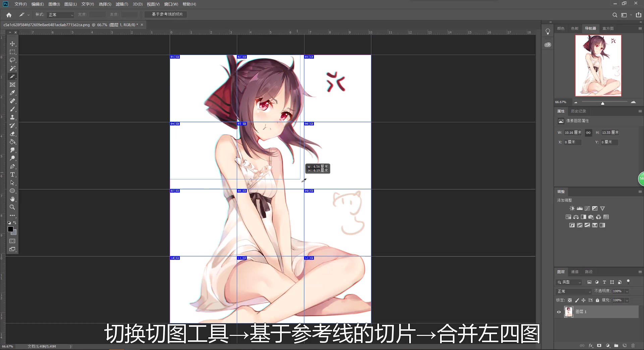The width and height of the screenshot is (644, 350).
Task: Toggle Lock Image Pixels brush icon
Action: tap(577, 300)
